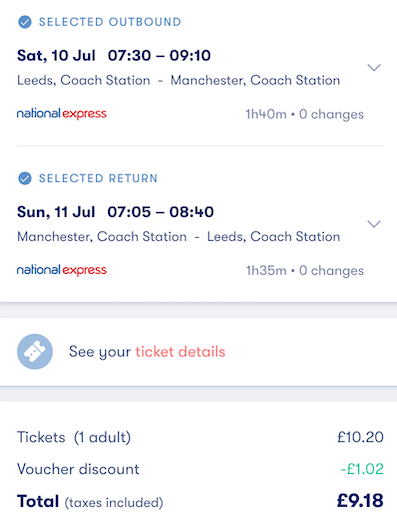Image resolution: width=397 pixels, height=525 pixels.
Task: Click the Selected Return checkmark icon
Action: [x=25, y=178]
